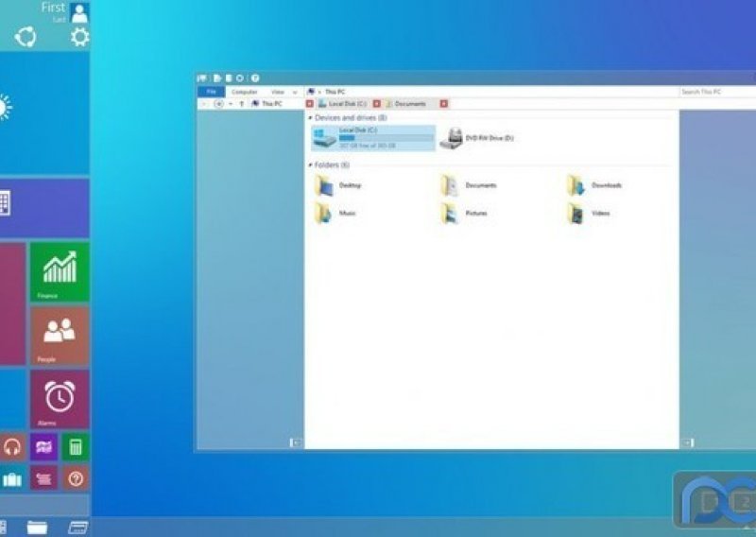756x537 pixels.
Task: Click This PC in the address bar
Action: [x=335, y=92]
